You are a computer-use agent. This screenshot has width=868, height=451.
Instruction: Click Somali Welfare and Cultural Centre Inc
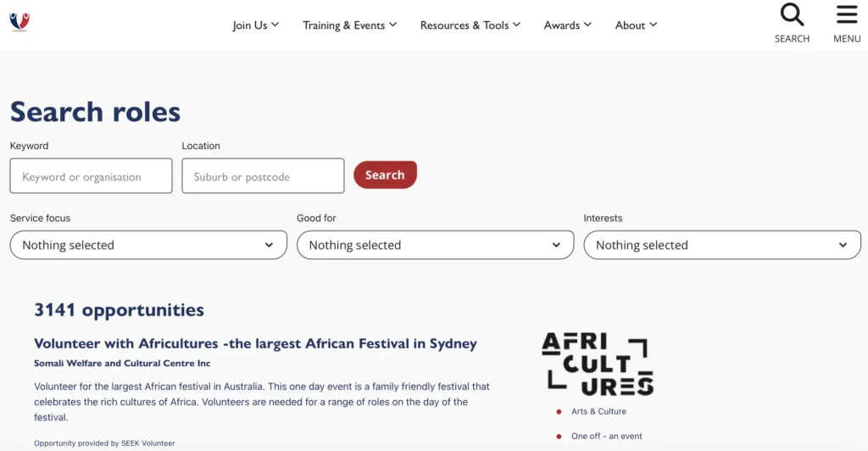[122, 364]
